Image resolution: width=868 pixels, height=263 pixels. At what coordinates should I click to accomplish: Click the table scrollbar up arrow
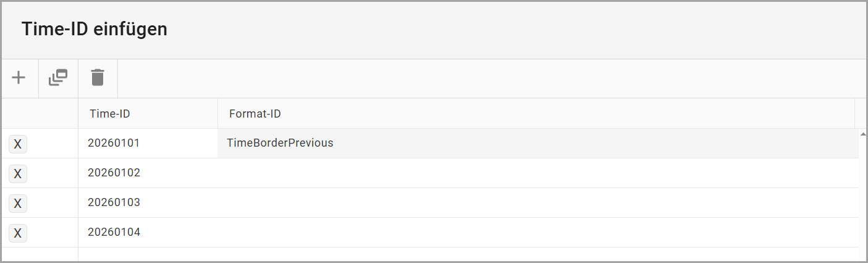862,133
